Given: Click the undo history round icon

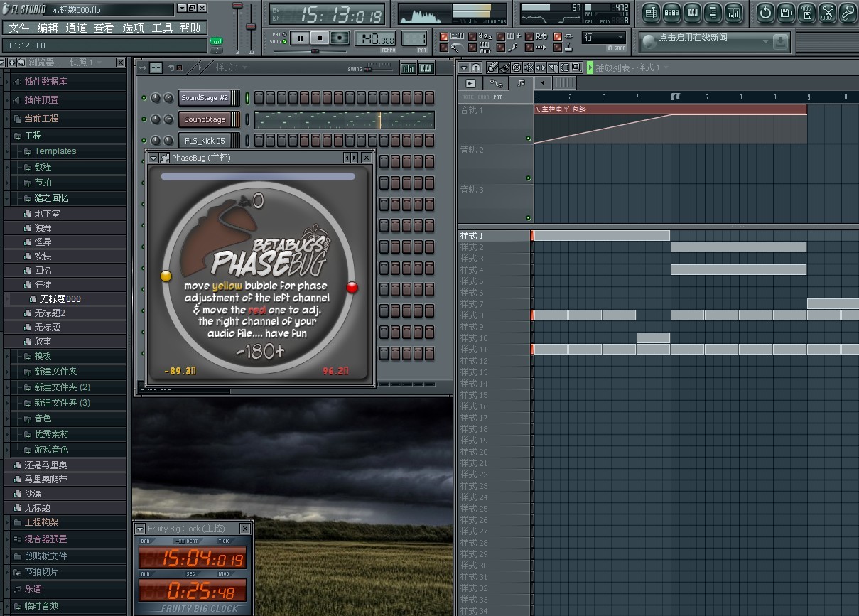Looking at the screenshot, I should tap(765, 13).
